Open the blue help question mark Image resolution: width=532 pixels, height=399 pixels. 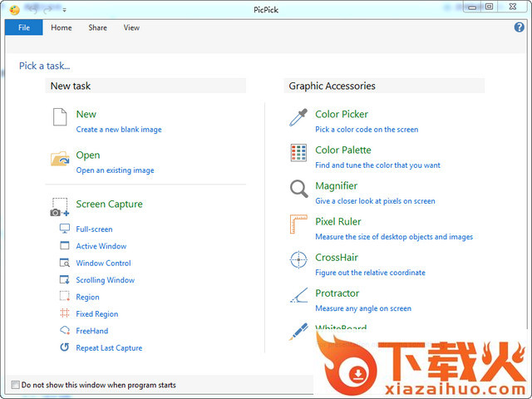coord(520,27)
